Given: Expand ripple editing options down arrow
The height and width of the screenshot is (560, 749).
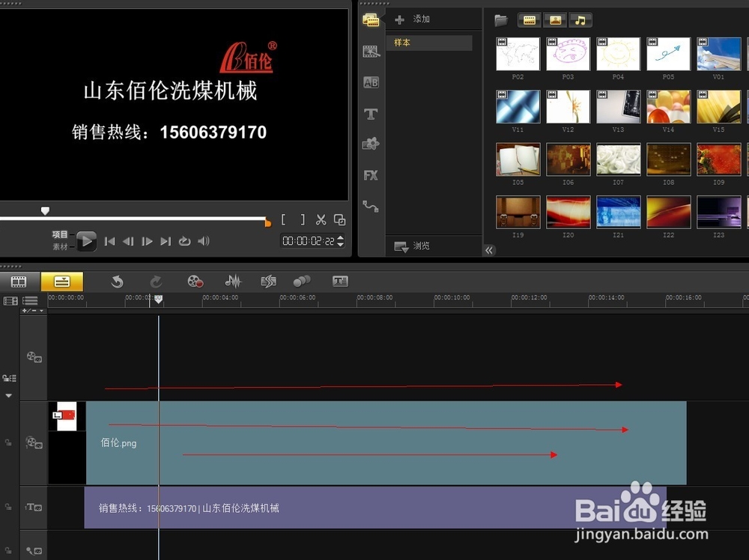Looking at the screenshot, I should click(8, 396).
